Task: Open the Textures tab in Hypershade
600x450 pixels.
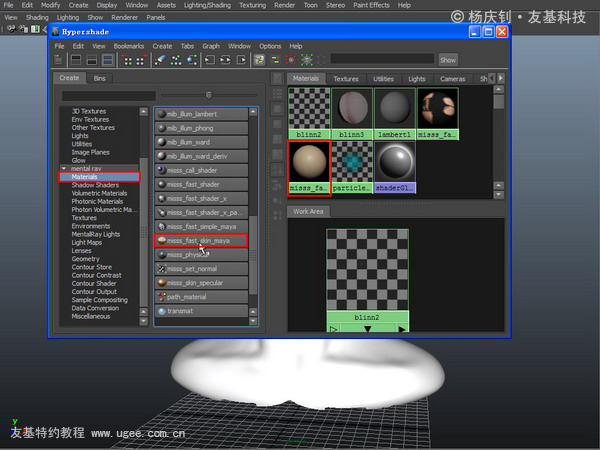Action: [x=346, y=79]
